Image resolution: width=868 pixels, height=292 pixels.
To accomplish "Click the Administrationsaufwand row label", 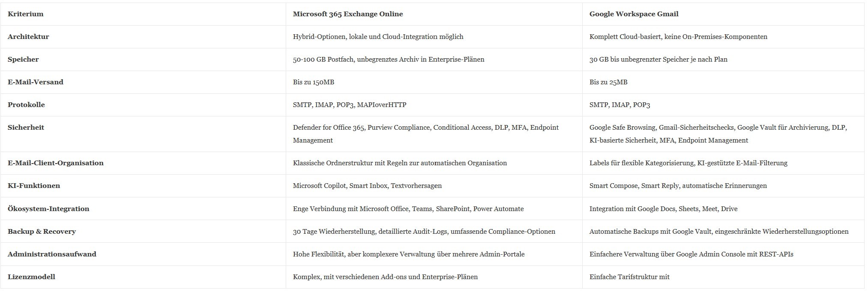I will point(52,254).
